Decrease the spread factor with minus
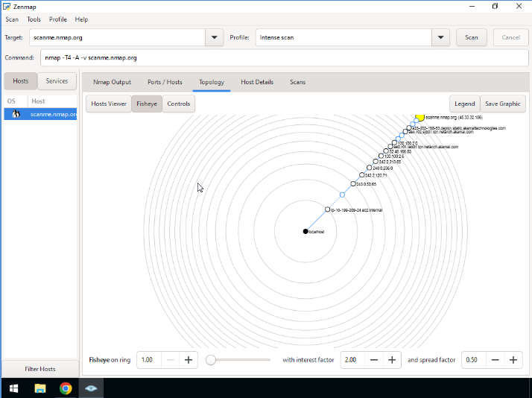The image size is (532, 398). [495, 360]
